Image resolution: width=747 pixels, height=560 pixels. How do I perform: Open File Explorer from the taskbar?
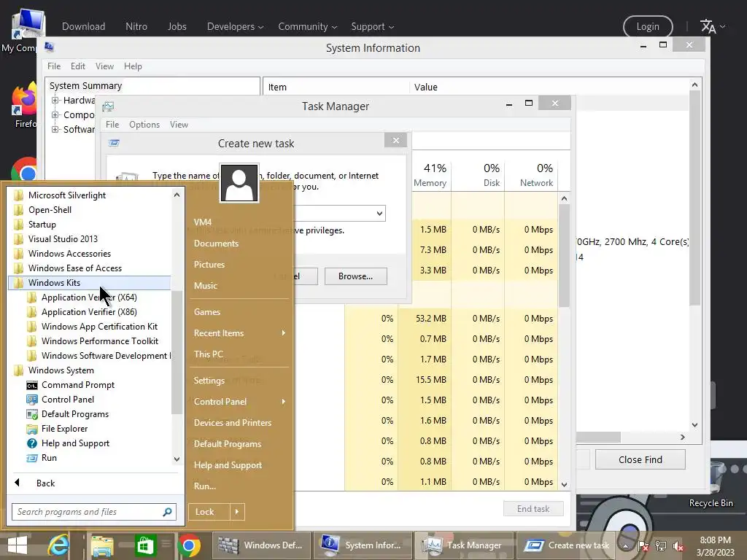point(102,545)
